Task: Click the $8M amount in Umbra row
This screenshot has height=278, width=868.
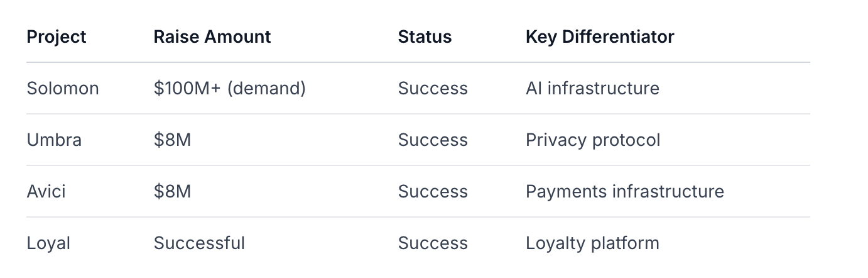Action: click(x=172, y=140)
